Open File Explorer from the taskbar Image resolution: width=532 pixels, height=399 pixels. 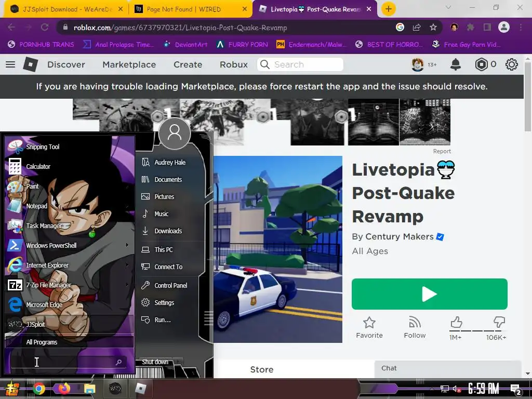pos(89,389)
